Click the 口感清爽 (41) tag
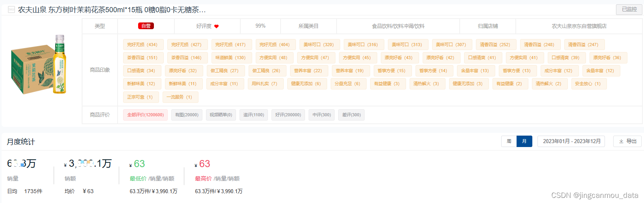The image size is (644, 203). click(482, 58)
